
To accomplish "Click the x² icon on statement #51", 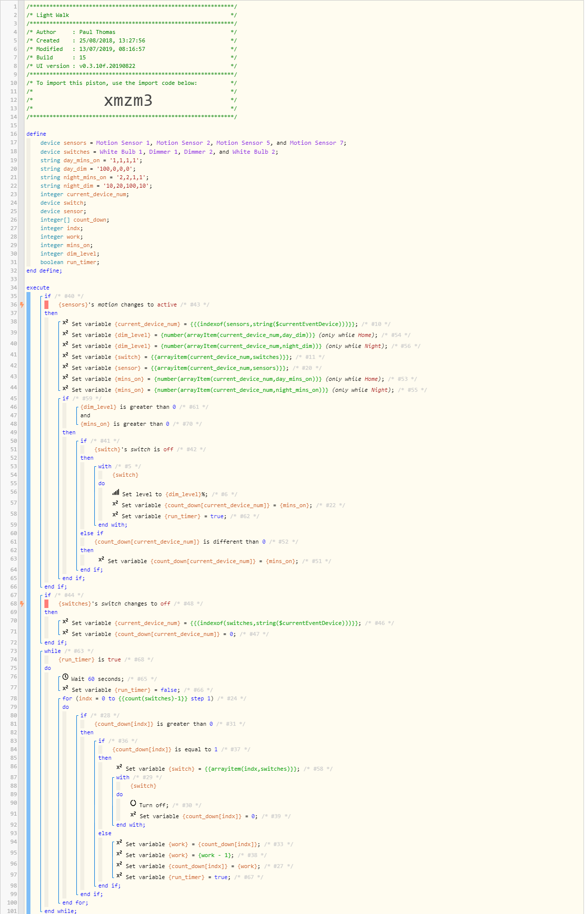I will (101, 560).
